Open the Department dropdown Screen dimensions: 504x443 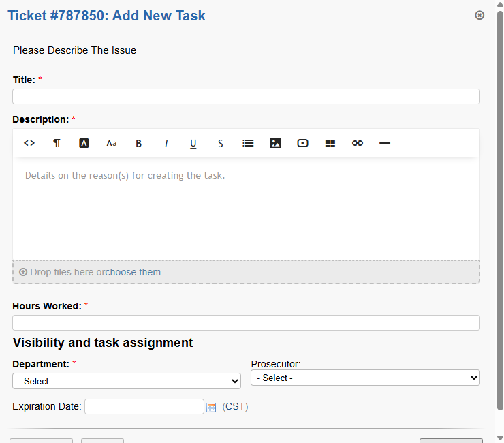pos(126,381)
